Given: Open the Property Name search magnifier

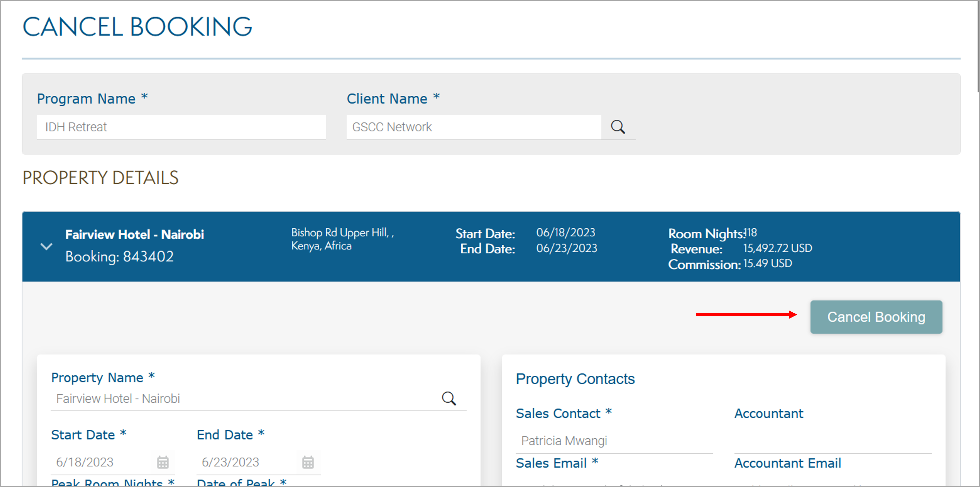Looking at the screenshot, I should (x=449, y=399).
